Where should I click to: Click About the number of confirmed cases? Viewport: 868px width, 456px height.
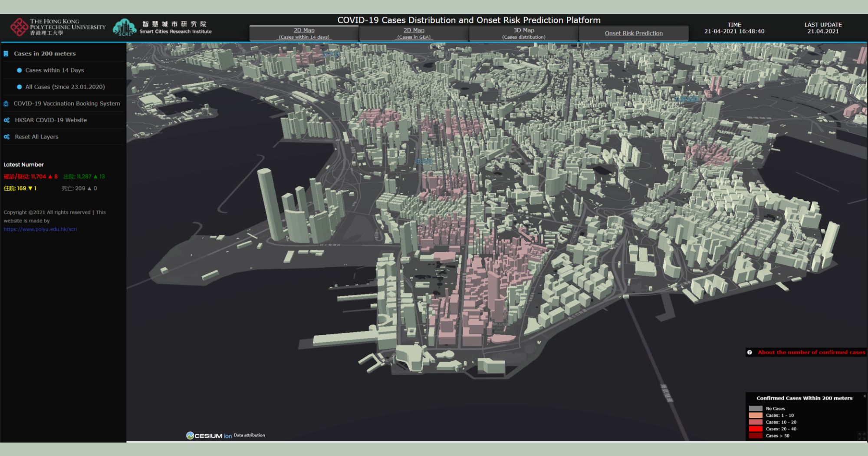coord(811,352)
